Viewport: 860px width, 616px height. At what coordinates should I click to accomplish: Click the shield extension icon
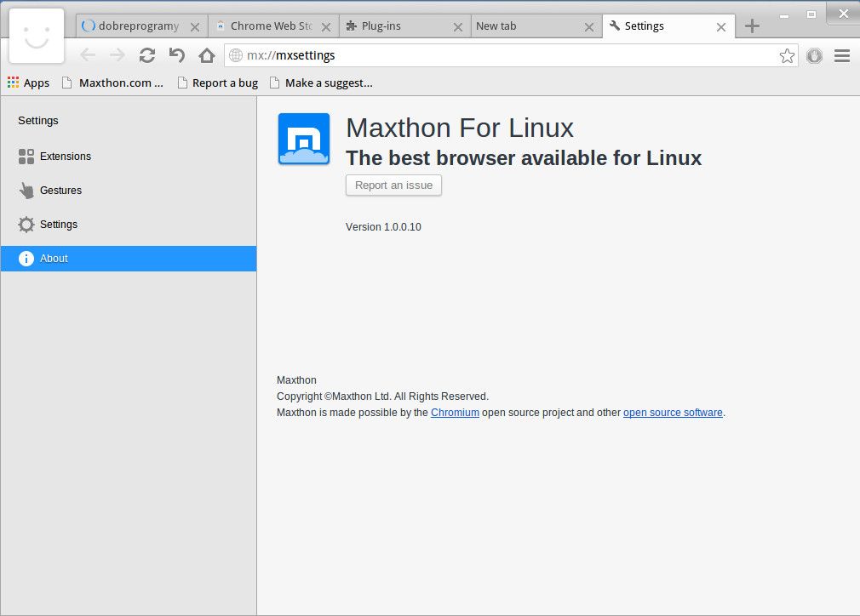815,55
